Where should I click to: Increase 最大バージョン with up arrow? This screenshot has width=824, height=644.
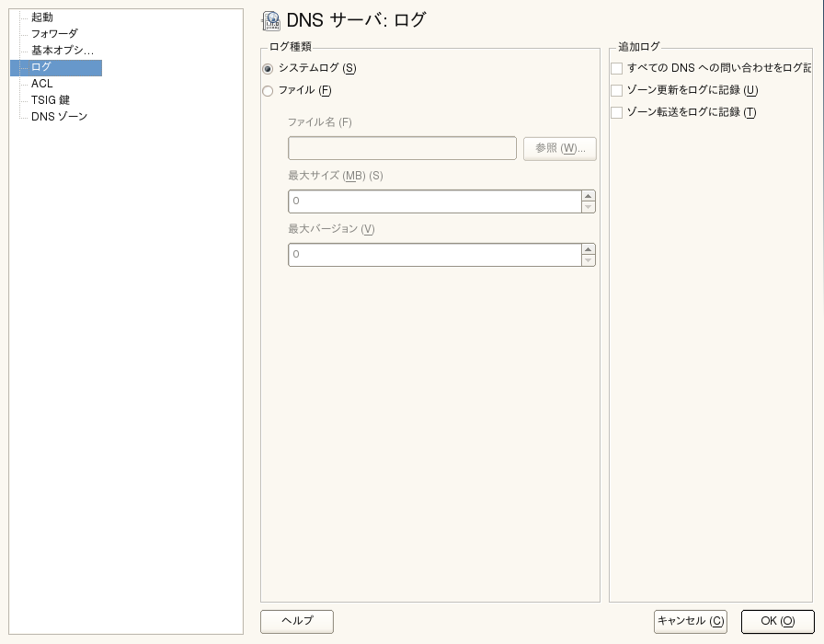pyautogui.click(x=589, y=248)
